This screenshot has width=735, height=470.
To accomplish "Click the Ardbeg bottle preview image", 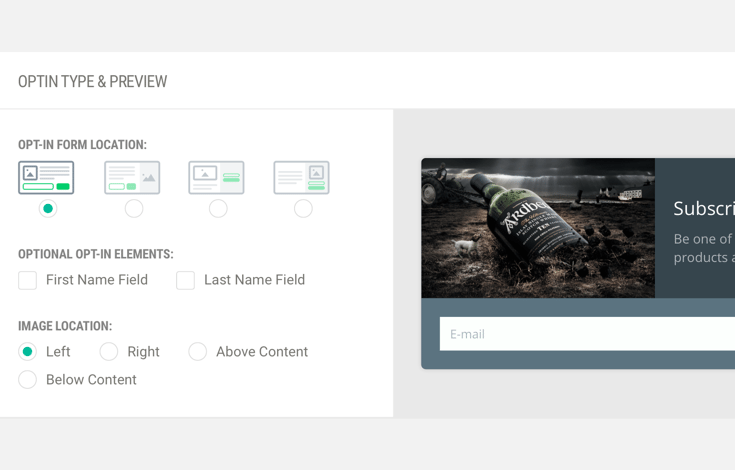I will 538,228.
